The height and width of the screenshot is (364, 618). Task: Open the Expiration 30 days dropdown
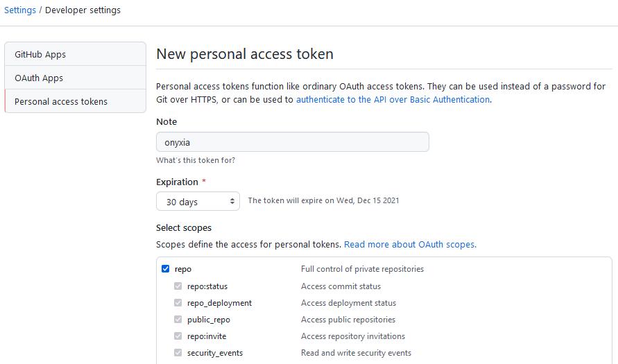coord(198,202)
